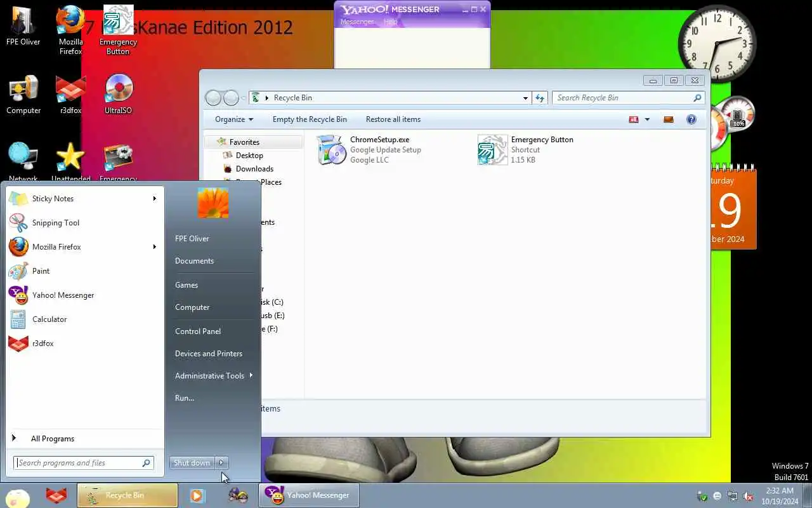Open Run... from Start menu
812x508 pixels.
tap(185, 398)
